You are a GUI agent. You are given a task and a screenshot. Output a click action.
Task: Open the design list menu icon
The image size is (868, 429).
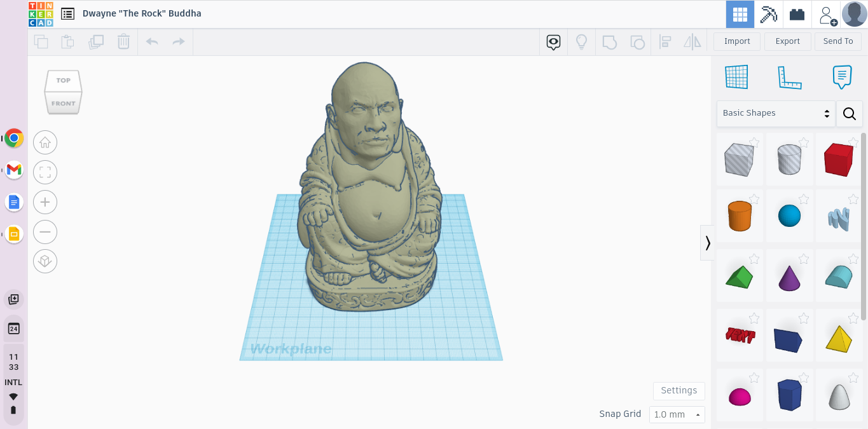pos(68,14)
